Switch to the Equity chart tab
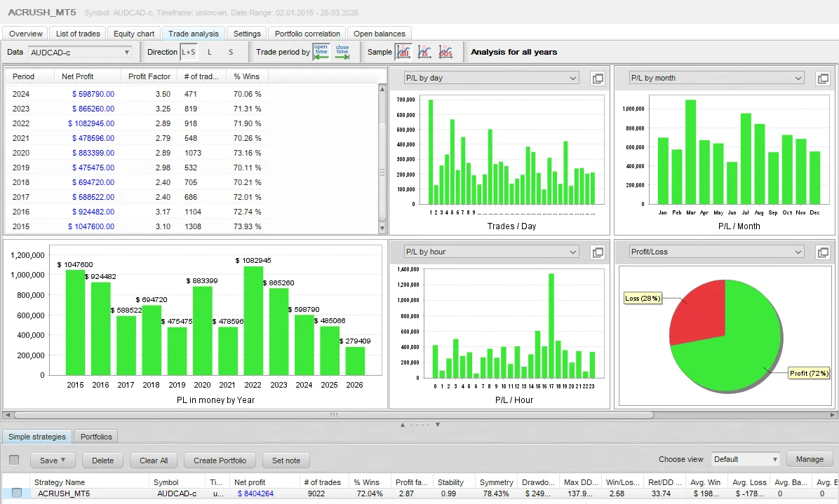This screenshot has height=504, width=839. pyautogui.click(x=134, y=34)
